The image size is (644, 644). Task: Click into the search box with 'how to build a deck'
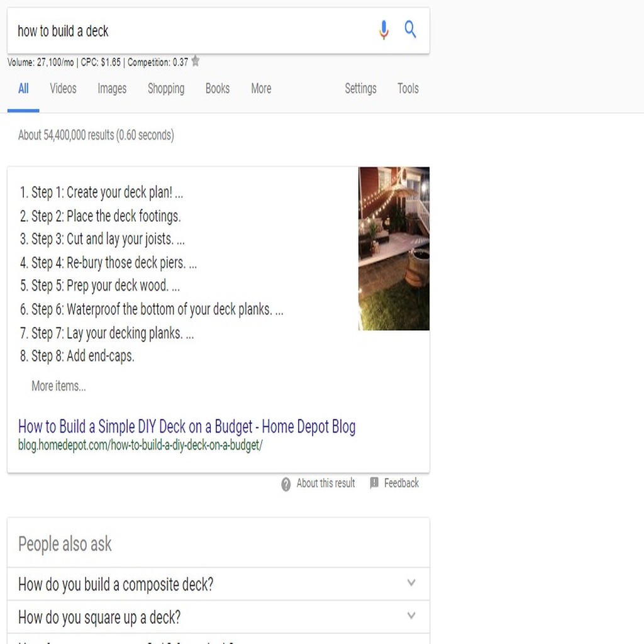193,31
